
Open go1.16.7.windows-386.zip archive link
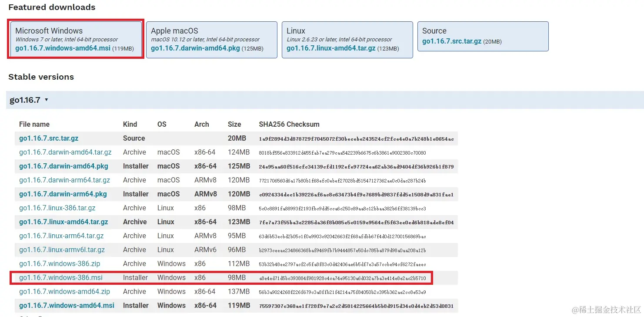coord(60,263)
